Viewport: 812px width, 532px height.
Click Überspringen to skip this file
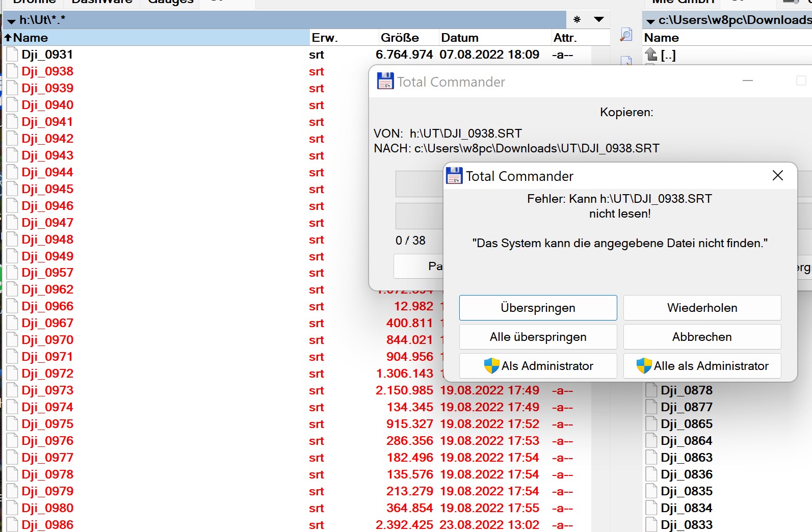[x=538, y=308]
